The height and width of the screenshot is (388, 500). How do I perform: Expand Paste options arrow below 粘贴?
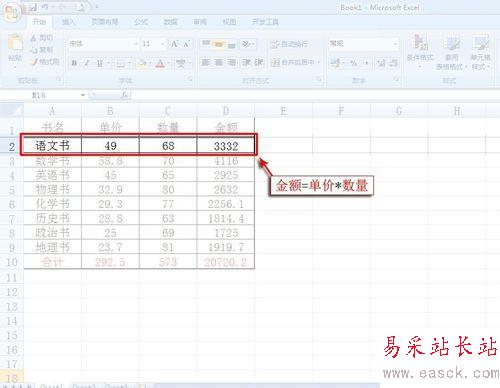15,67
